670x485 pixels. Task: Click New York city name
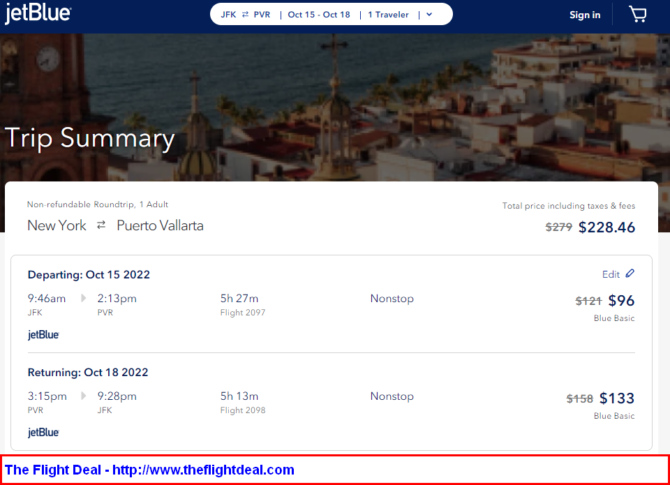tap(57, 225)
